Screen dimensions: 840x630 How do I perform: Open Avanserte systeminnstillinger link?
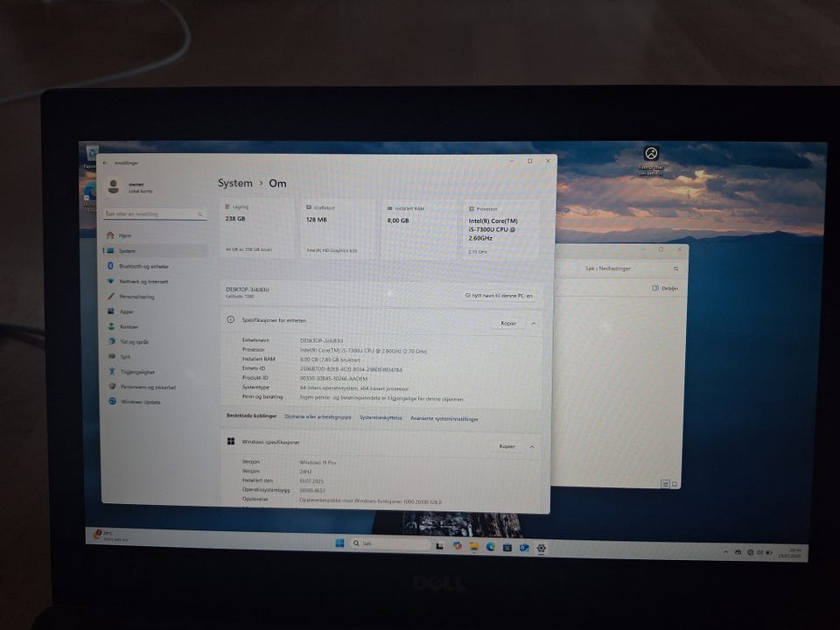[444, 419]
